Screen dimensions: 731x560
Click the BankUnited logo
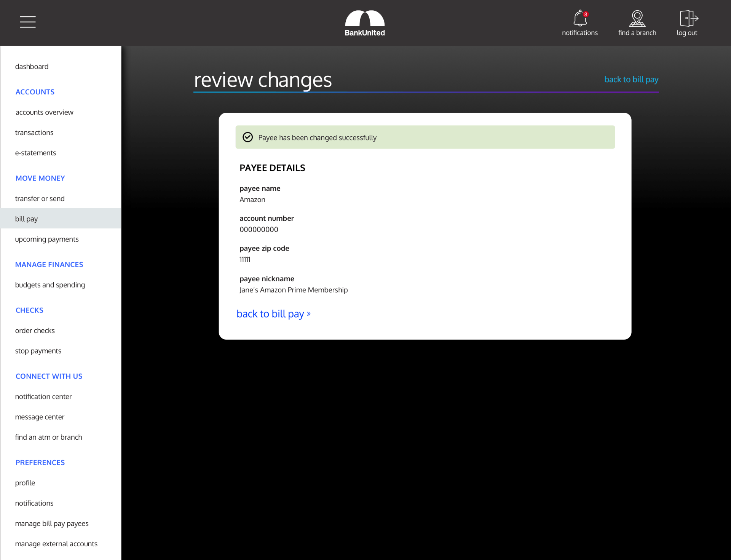[365, 23]
